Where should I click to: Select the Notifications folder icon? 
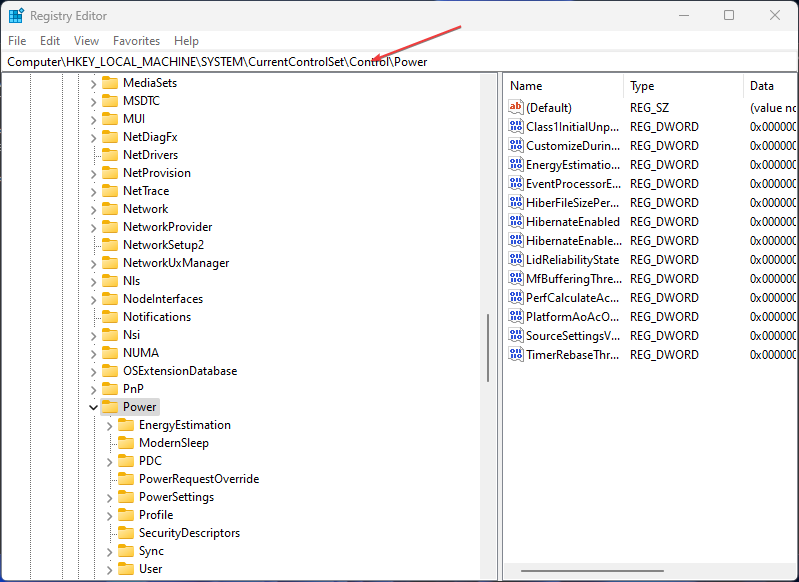(110, 316)
